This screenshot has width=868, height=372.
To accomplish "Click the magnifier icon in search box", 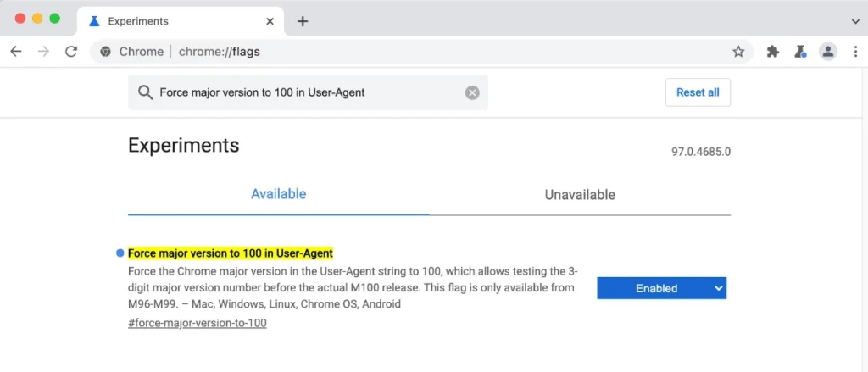I will (x=146, y=92).
